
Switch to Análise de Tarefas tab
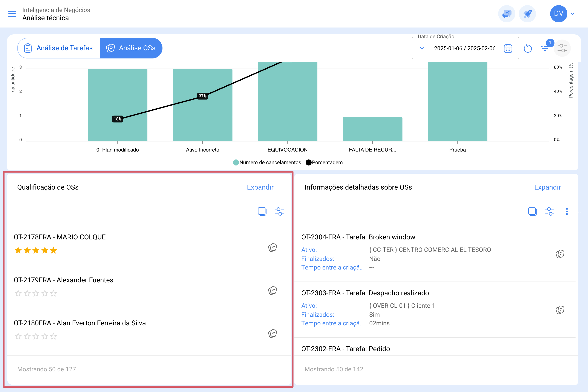(59, 48)
